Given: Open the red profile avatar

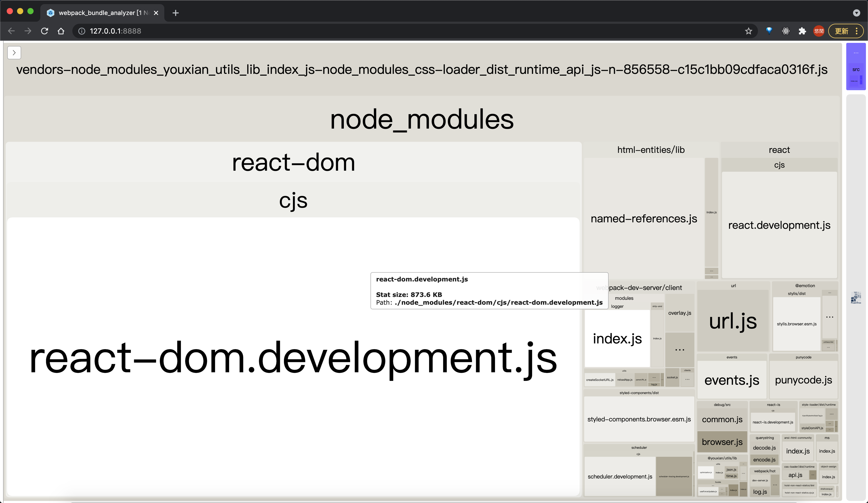Looking at the screenshot, I should [819, 31].
